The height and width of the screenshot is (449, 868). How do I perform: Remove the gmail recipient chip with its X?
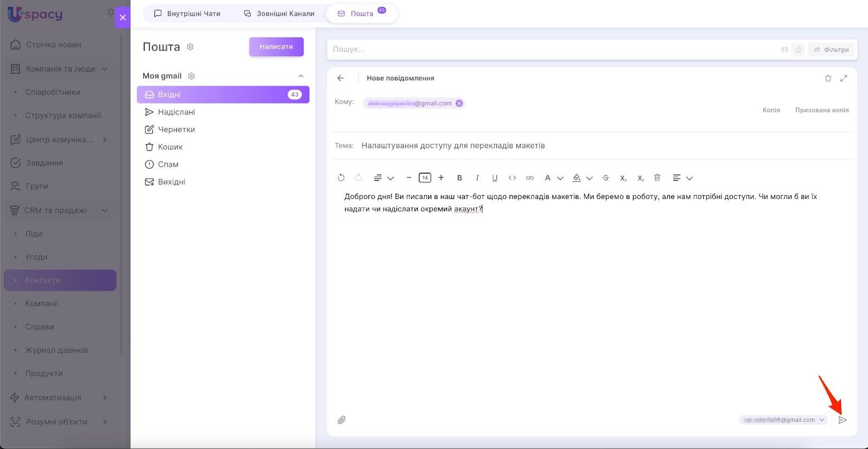(459, 103)
